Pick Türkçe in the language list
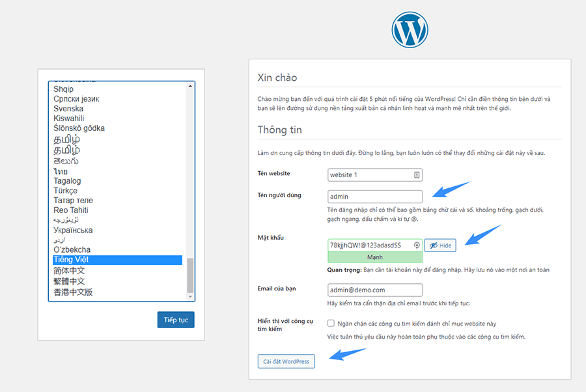Viewport: 586px width, 392px height. (x=65, y=191)
